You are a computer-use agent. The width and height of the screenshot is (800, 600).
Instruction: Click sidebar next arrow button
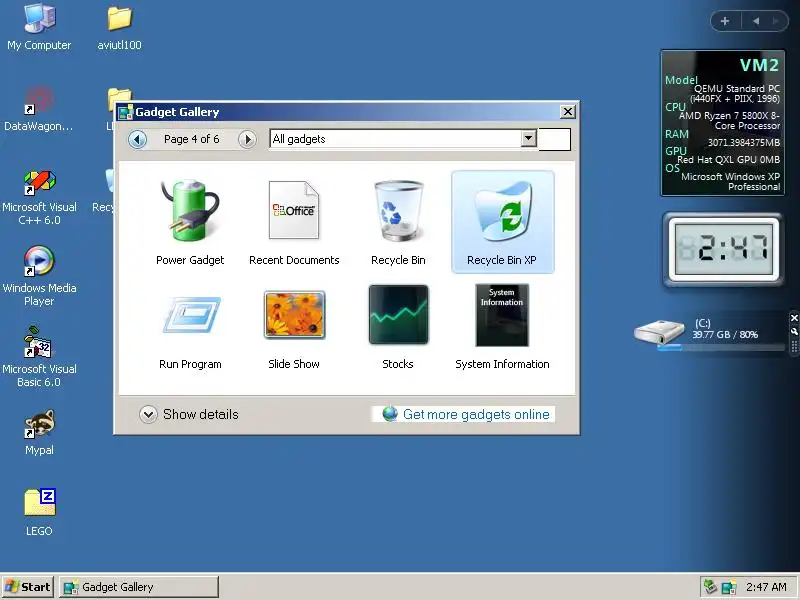pos(776,21)
